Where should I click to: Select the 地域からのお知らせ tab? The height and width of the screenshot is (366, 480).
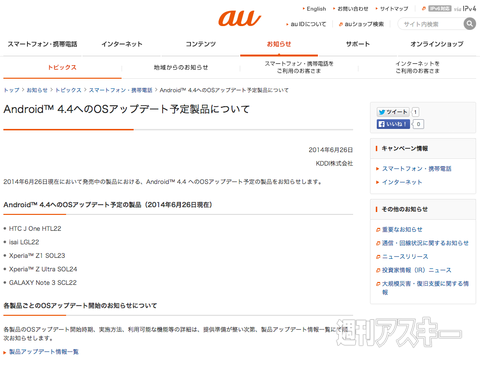coord(181,67)
